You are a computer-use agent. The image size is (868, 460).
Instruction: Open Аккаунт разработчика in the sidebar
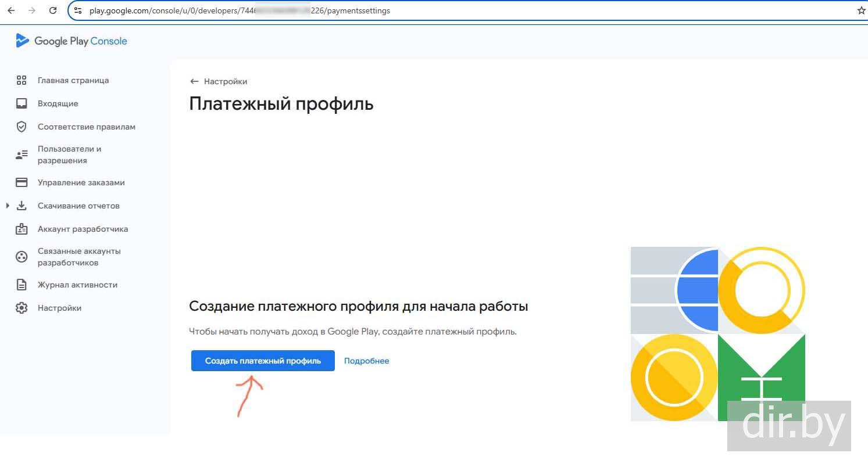(x=83, y=229)
